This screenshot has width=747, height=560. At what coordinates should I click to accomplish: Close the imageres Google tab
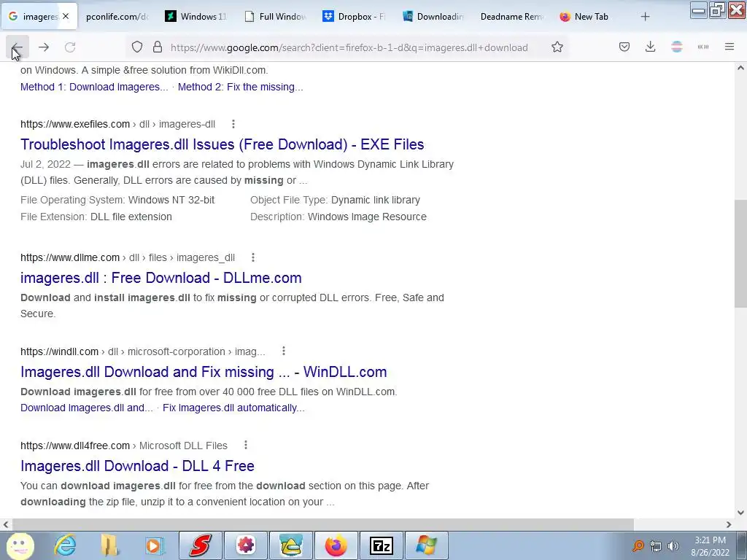[x=66, y=16]
